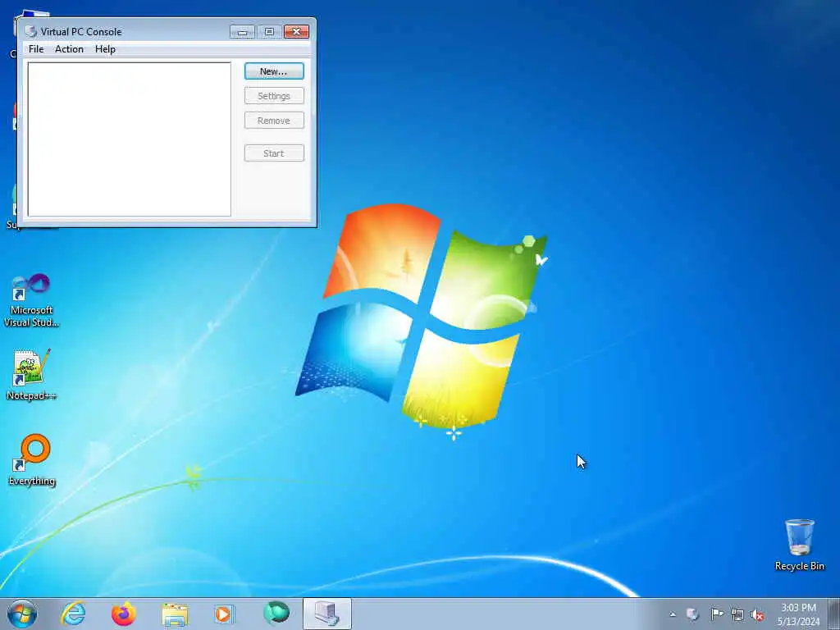Click the New... button
This screenshot has height=630, width=840.
[274, 71]
